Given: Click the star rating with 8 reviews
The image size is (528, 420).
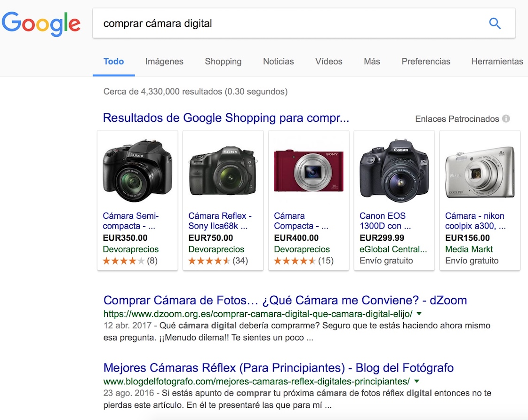Looking at the screenshot, I should [130, 261].
